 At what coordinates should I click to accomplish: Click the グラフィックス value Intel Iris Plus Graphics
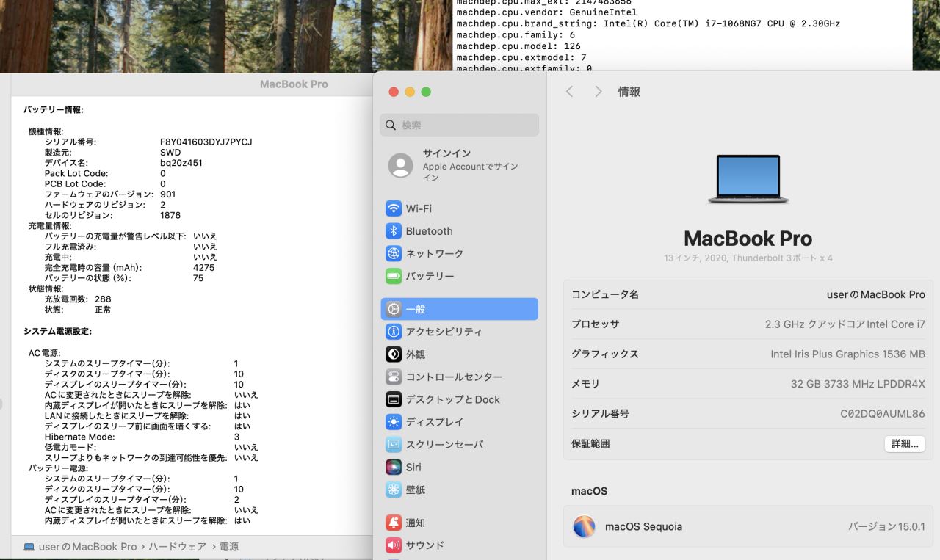[847, 354]
